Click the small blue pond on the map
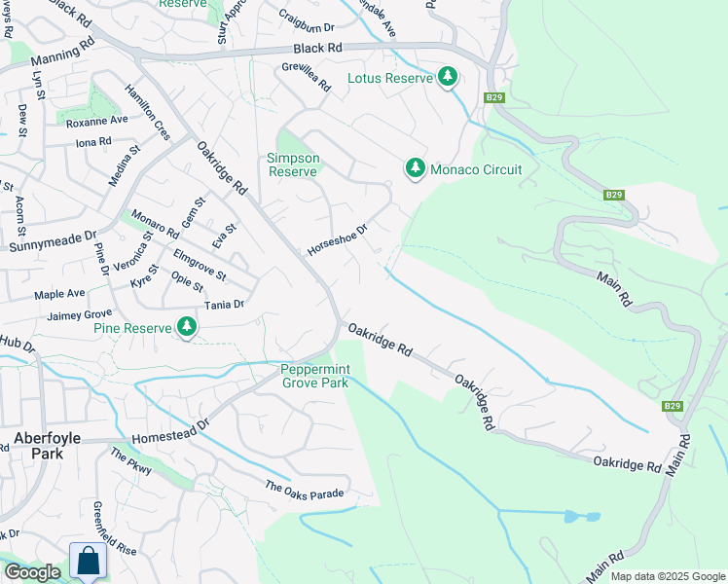The height and width of the screenshot is (584, 728). (x=582, y=516)
